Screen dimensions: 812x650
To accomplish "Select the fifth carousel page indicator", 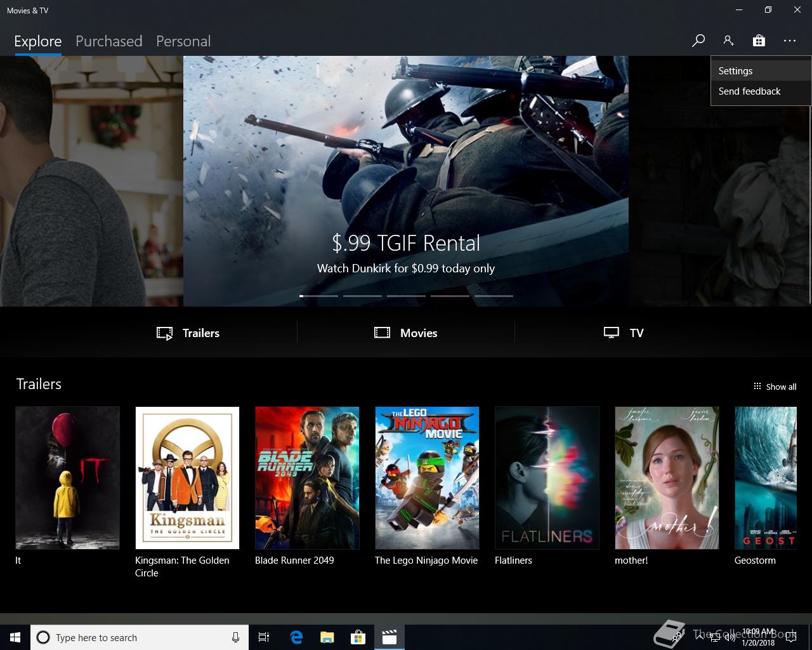I will [494, 296].
